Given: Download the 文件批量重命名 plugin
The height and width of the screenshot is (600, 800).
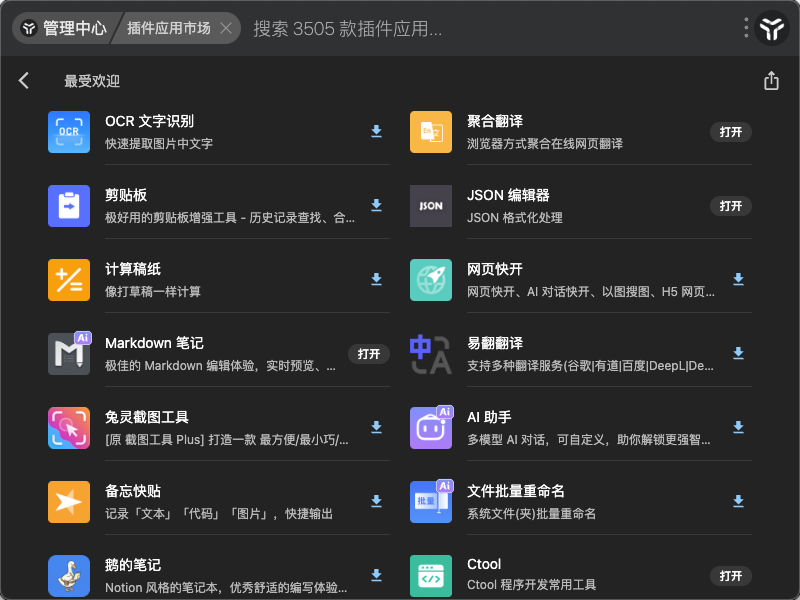Looking at the screenshot, I should (738, 501).
